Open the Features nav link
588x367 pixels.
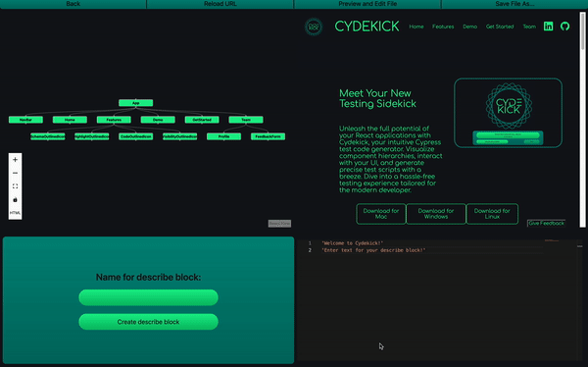click(x=443, y=26)
